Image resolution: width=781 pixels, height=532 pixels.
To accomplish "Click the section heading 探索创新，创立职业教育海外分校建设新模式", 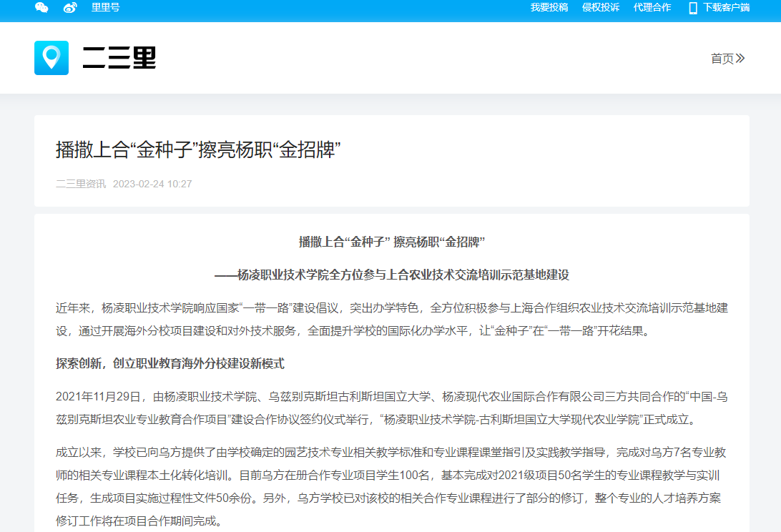I will point(170,363).
